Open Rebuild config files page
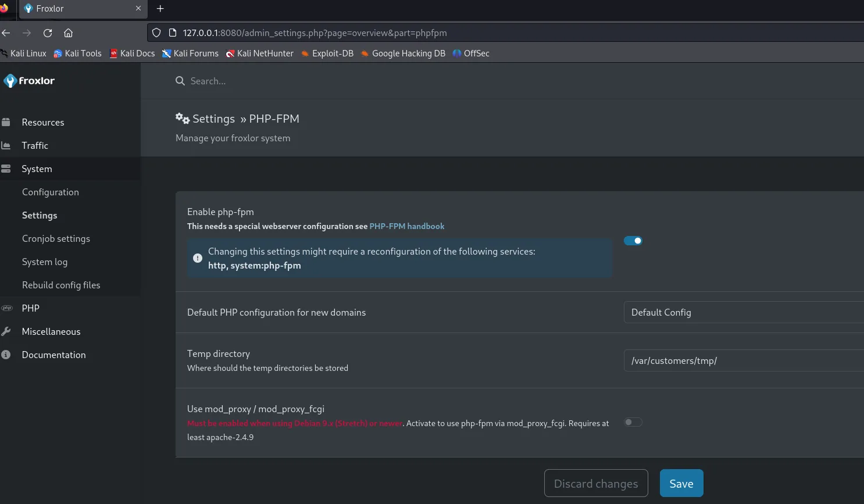Viewport: 864px width, 504px height. [x=61, y=285]
